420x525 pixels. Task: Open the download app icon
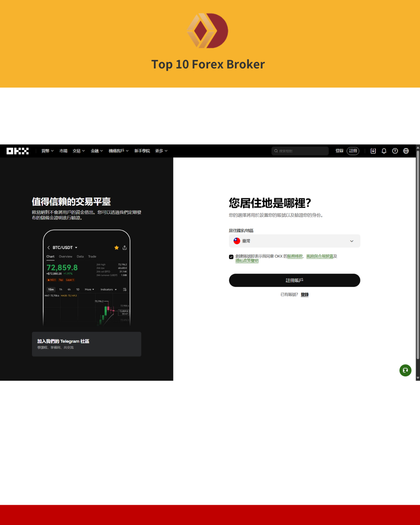coord(373,151)
